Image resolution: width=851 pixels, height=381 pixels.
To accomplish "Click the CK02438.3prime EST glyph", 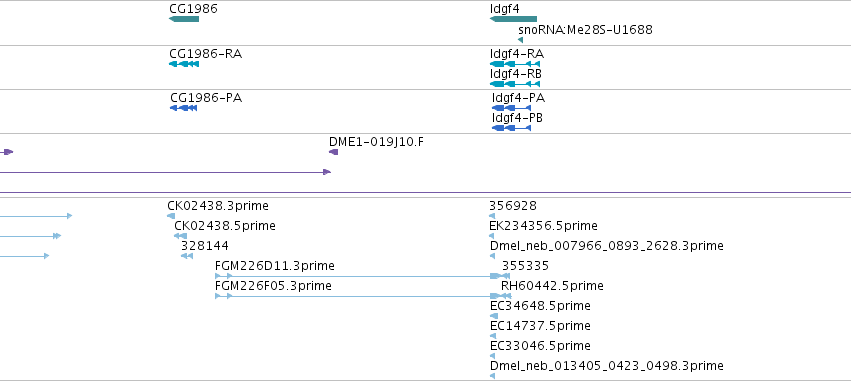I will coord(171,216).
